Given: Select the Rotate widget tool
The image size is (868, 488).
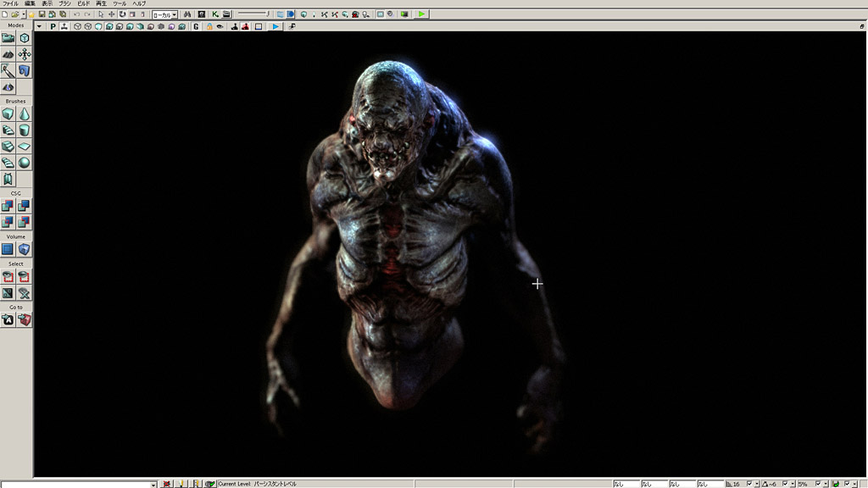Looking at the screenshot, I should tap(122, 14).
